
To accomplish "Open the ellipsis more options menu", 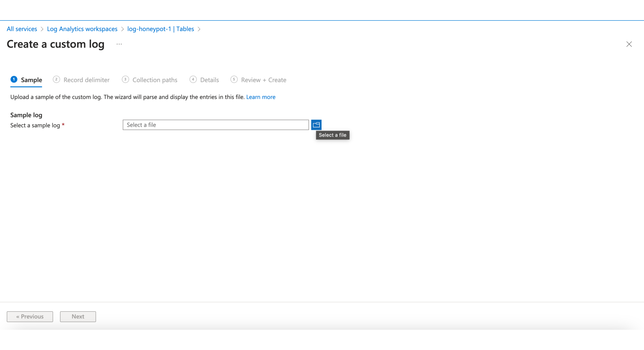I will [x=119, y=44].
